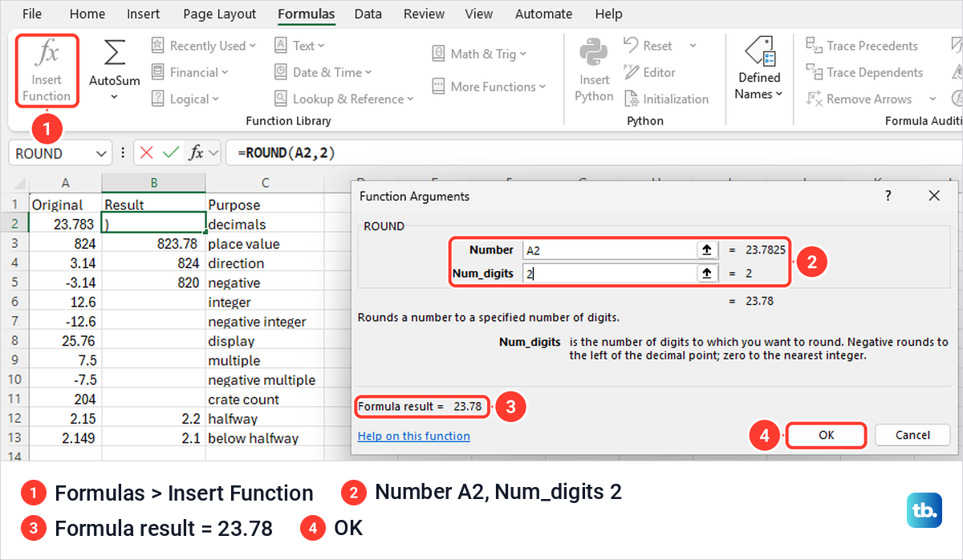Viewport: 963px width, 560px height.
Task: Switch to the Page Layout tab
Action: (x=220, y=14)
